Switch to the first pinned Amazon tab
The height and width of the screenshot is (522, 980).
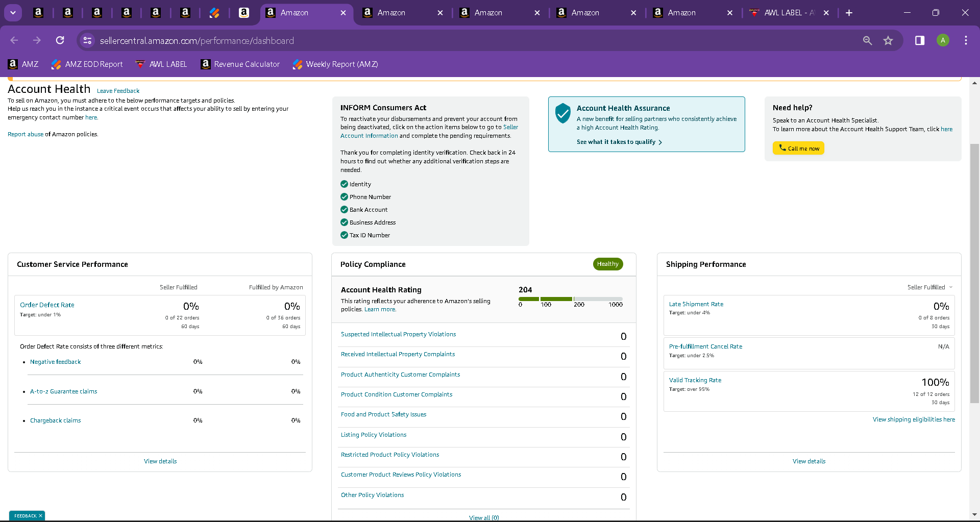point(38,13)
